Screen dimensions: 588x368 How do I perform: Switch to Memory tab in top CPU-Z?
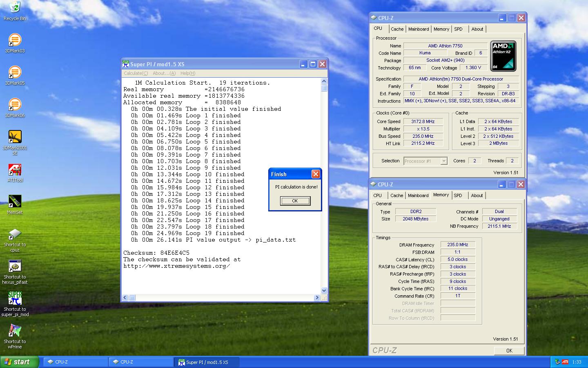click(x=441, y=29)
